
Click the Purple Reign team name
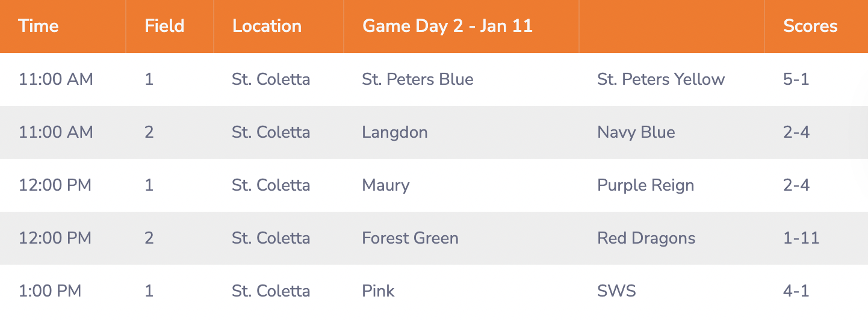(x=645, y=185)
